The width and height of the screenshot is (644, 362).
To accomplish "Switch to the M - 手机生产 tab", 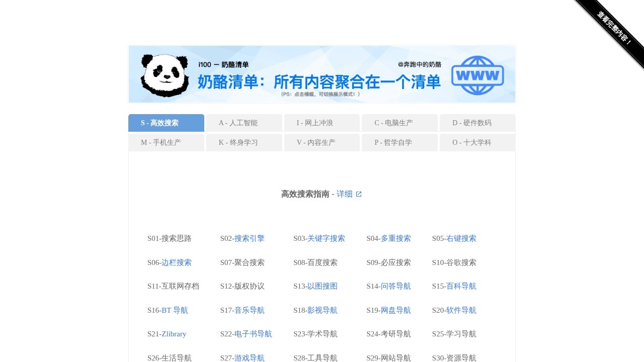I will tap(166, 142).
